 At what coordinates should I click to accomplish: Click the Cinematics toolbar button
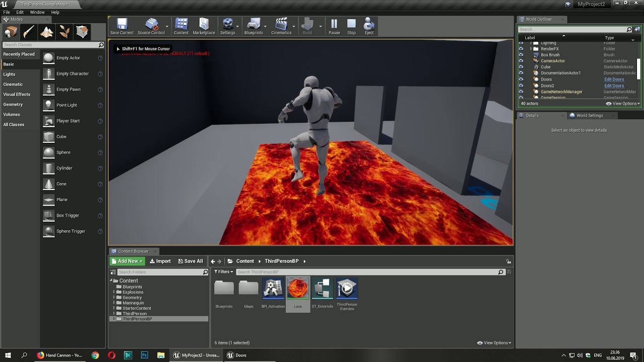point(281,27)
